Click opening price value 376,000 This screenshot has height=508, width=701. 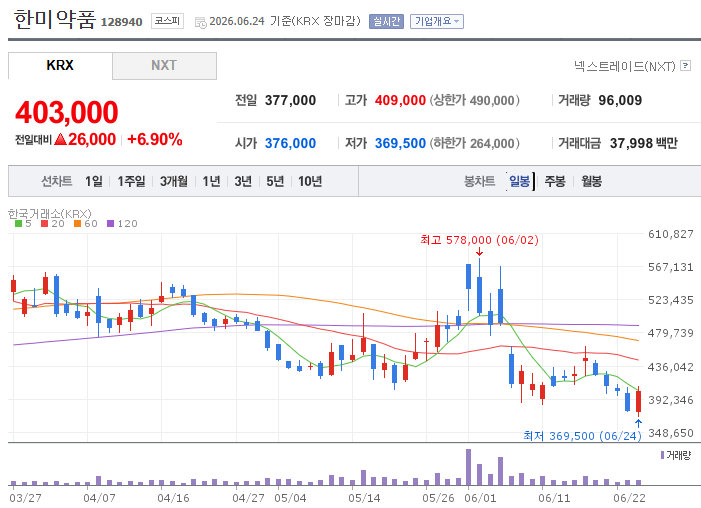pyautogui.click(x=290, y=143)
